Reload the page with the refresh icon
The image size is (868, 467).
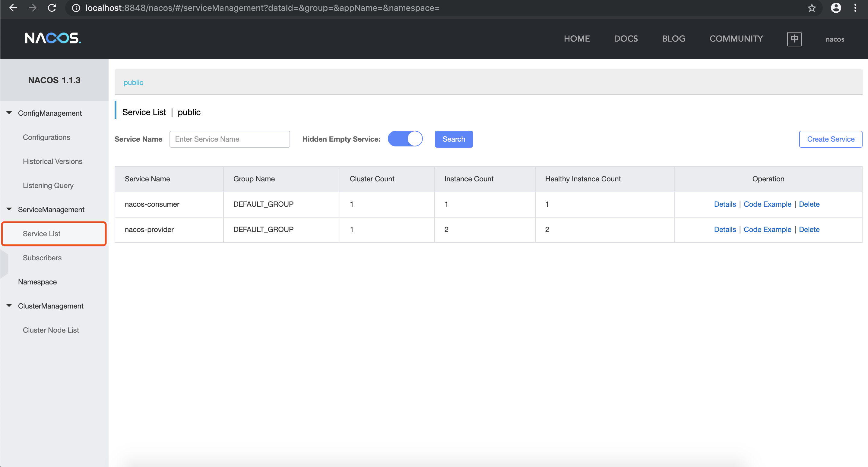(x=52, y=8)
